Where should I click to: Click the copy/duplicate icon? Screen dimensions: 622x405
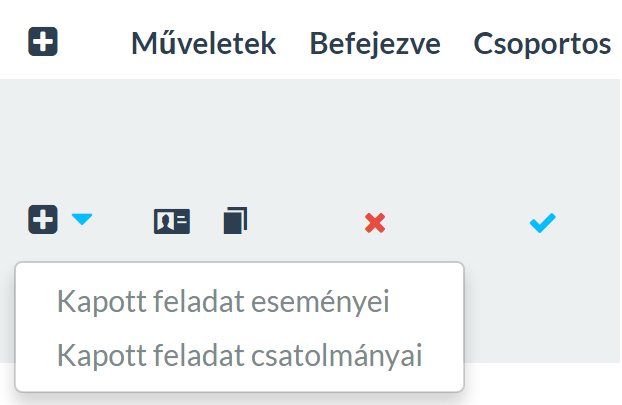(x=235, y=220)
